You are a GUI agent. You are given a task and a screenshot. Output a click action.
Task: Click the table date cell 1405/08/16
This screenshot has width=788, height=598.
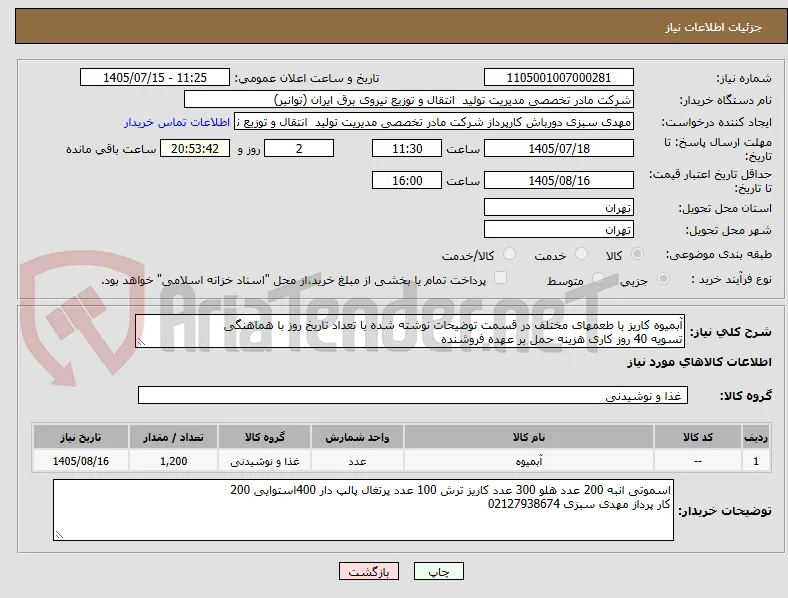pyautogui.click(x=81, y=461)
